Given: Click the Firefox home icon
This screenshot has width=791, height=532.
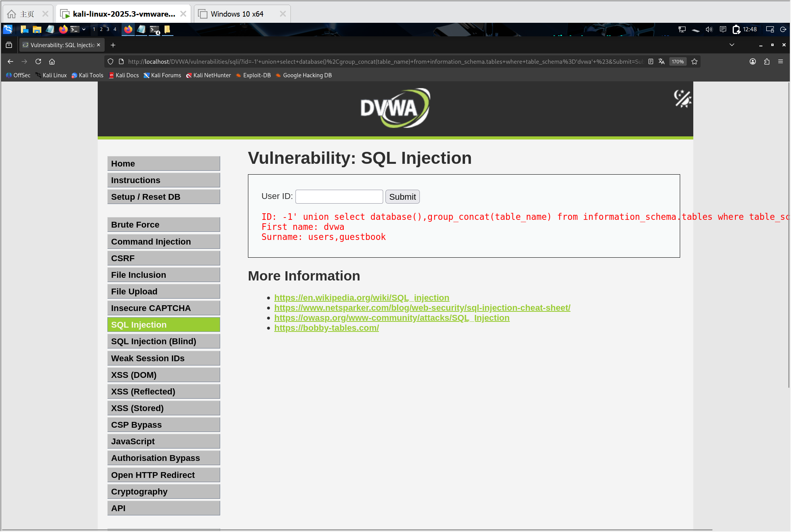Looking at the screenshot, I should [52, 61].
